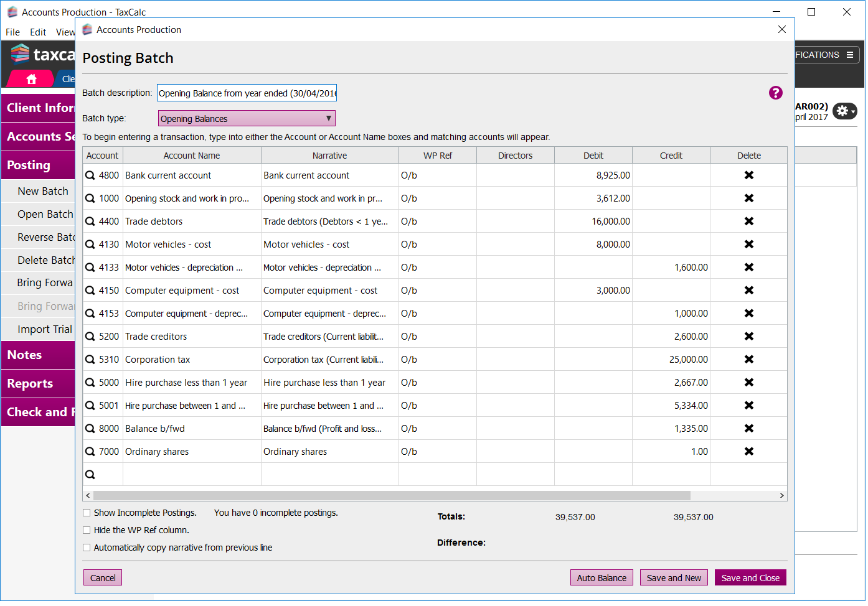Open account search for account 4133 row
868x606 pixels.
point(90,268)
